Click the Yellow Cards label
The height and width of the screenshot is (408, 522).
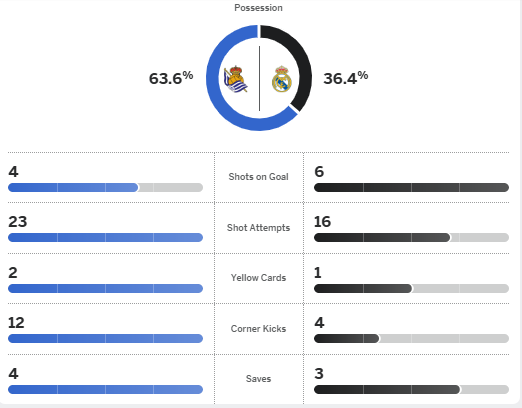(x=258, y=278)
